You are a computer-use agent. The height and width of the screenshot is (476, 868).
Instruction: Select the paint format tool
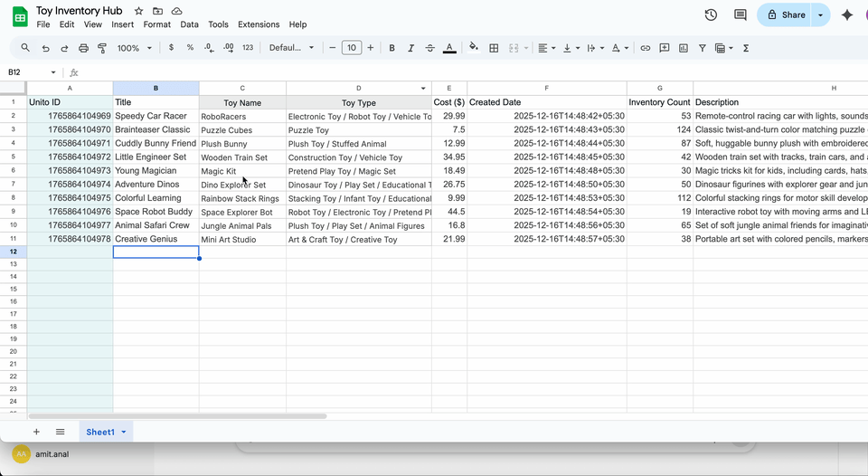pyautogui.click(x=103, y=48)
